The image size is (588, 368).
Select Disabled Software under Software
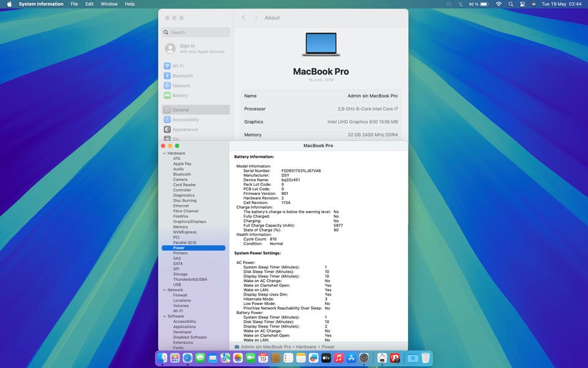tap(190, 337)
